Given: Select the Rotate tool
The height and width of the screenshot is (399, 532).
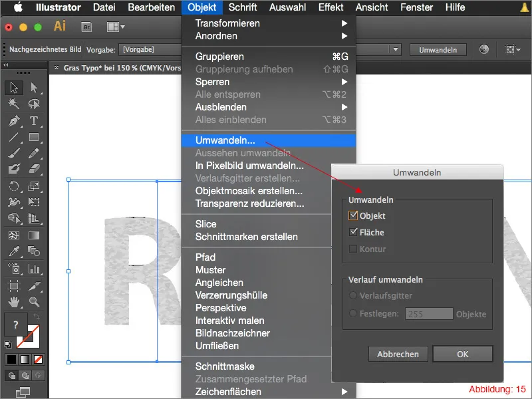Looking at the screenshot, I should click(14, 186).
